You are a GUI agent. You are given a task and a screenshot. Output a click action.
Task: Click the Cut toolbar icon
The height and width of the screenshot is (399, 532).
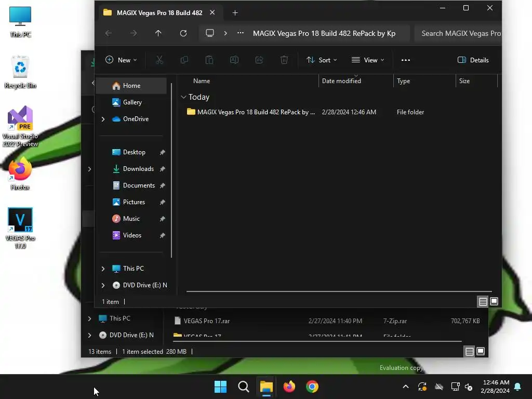click(x=159, y=60)
